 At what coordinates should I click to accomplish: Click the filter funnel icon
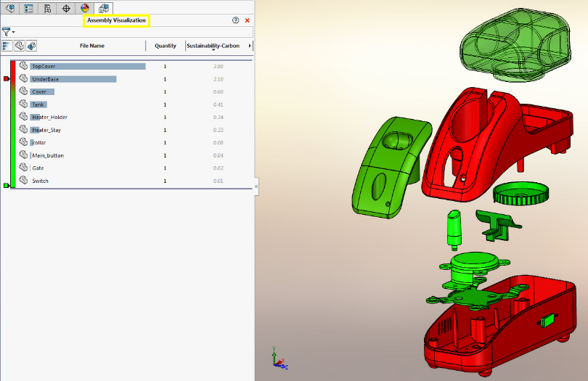pyautogui.click(x=6, y=32)
